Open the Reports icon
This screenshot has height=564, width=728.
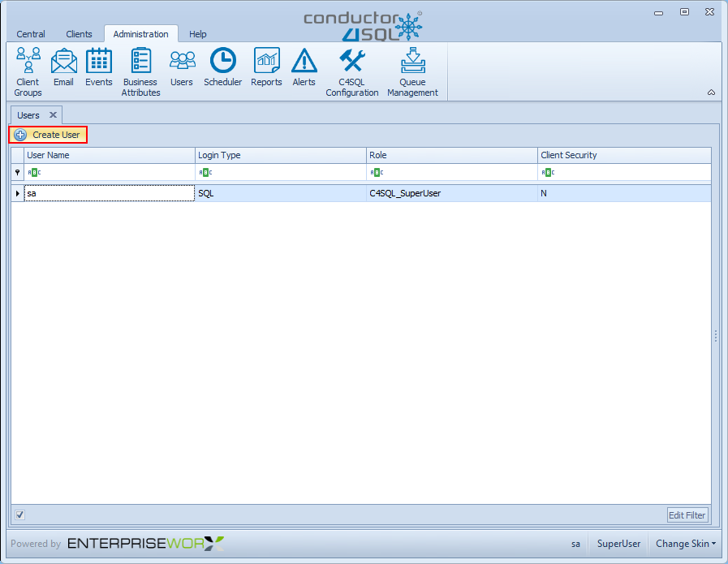[x=266, y=67]
